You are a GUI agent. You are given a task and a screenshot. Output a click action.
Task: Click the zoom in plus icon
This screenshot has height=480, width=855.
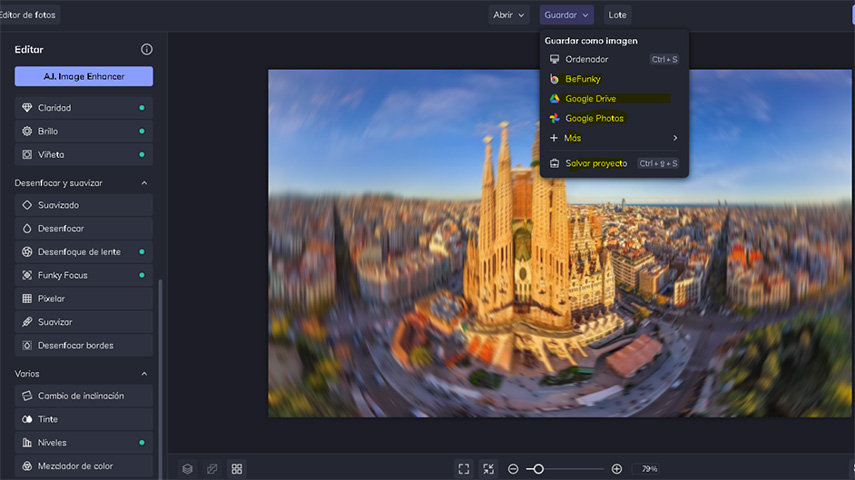(x=617, y=469)
